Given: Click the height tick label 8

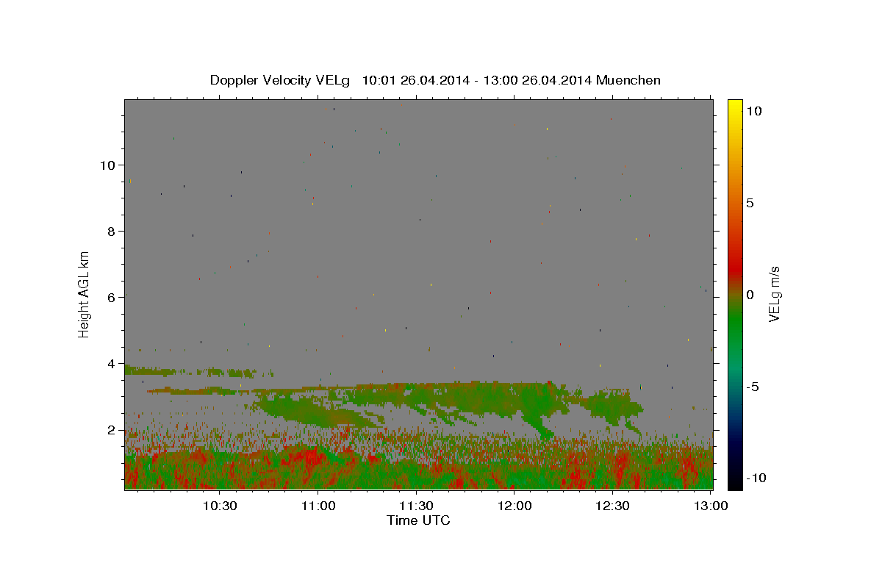Looking at the screenshot, I should 111,232.
